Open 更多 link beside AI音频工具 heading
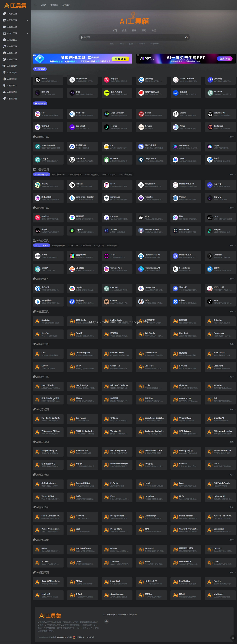 tap(232, 311)
